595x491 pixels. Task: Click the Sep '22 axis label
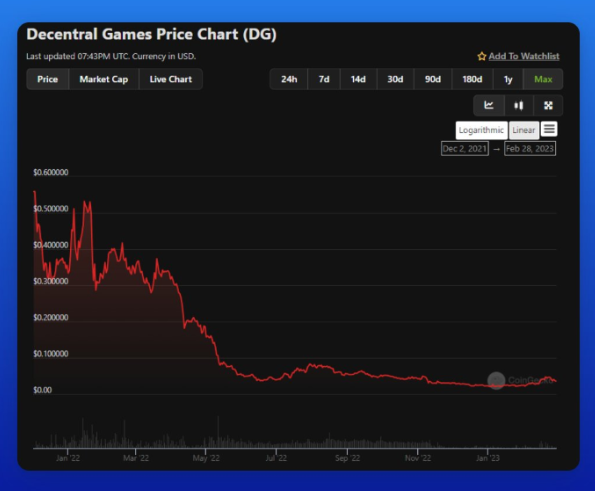point(347,458)
